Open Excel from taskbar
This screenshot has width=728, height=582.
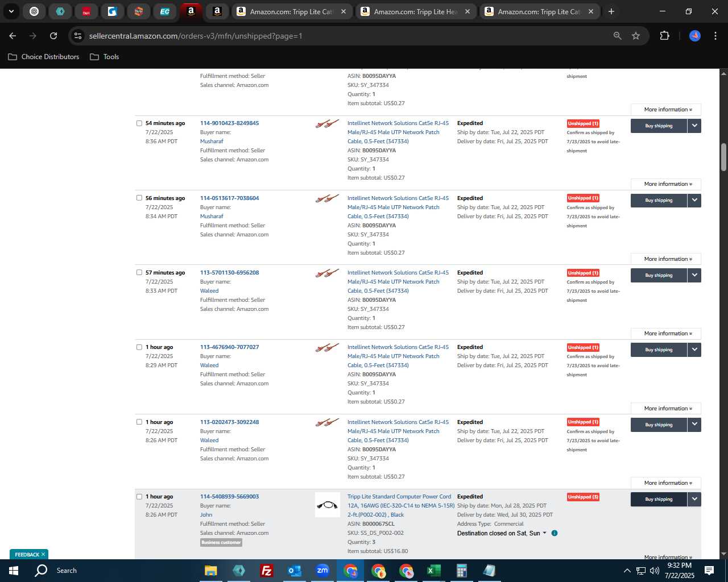[433, 571]
